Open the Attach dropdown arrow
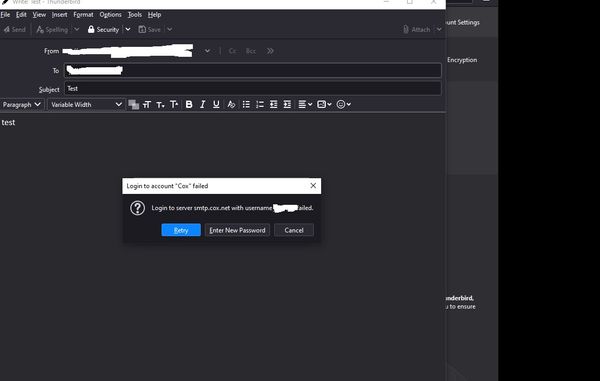The width and height of the screenshot is (600, 381). coord(439,29)
